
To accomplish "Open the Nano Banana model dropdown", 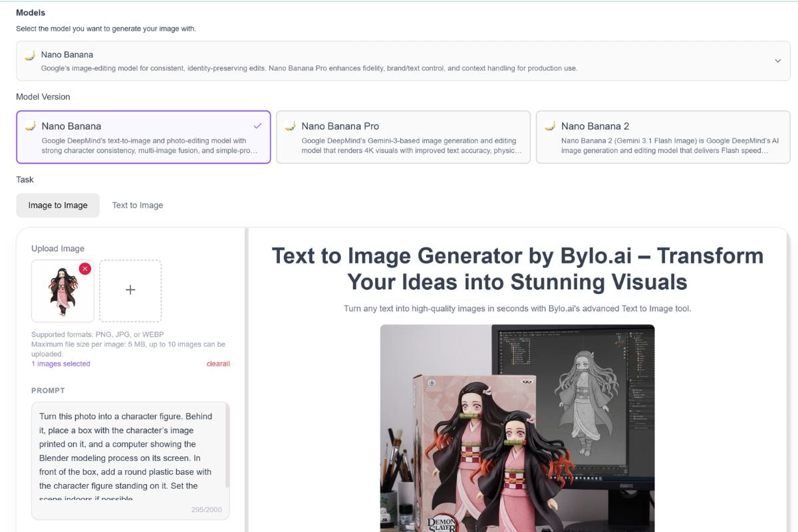I will point(403,61).
